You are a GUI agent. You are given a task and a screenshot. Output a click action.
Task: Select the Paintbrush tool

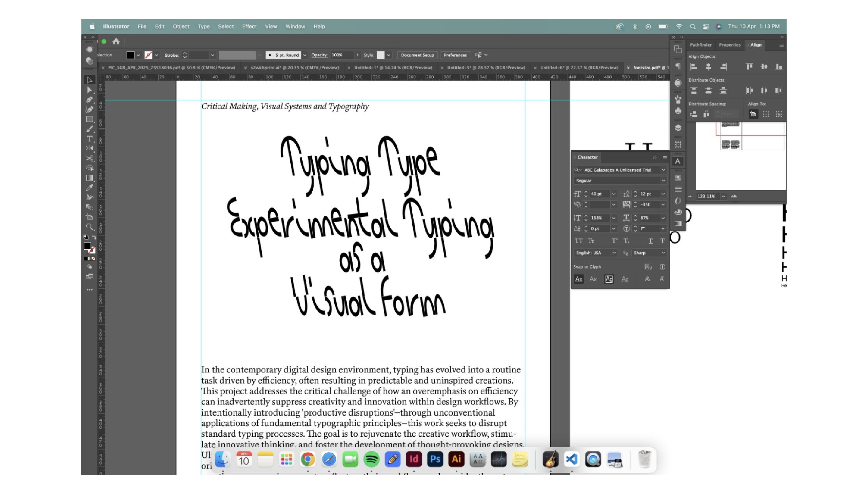coord(90,129)
